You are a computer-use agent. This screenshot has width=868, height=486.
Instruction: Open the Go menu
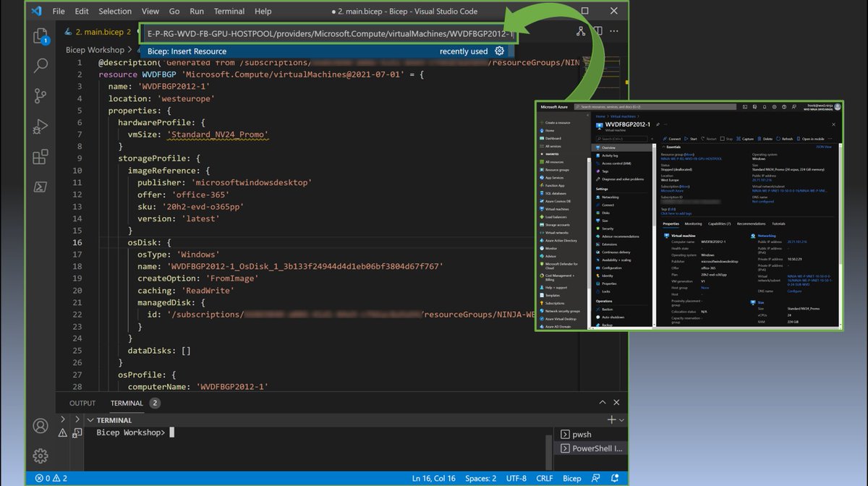(174, 12)
